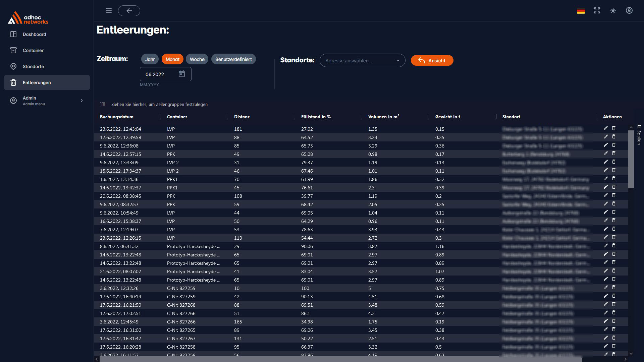Open Dashboard in sidebar
Screen dimensions: 644x362
(47, 34)
